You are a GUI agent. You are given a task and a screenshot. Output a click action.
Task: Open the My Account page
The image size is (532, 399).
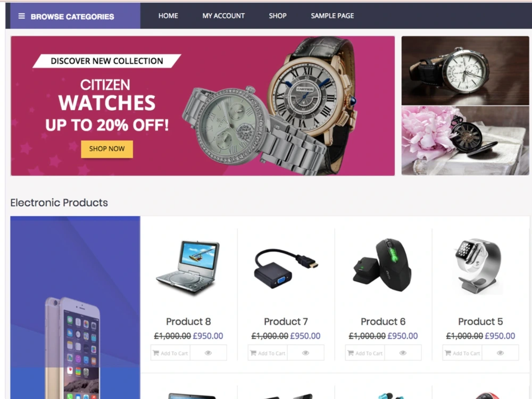point(223,16)
